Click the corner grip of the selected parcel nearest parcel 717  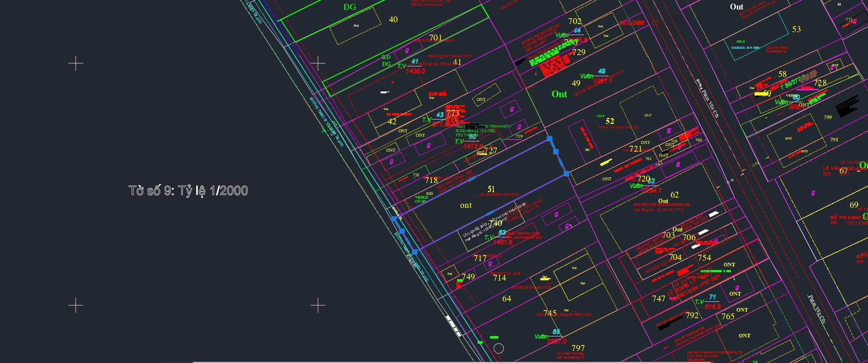click(415, 252)
